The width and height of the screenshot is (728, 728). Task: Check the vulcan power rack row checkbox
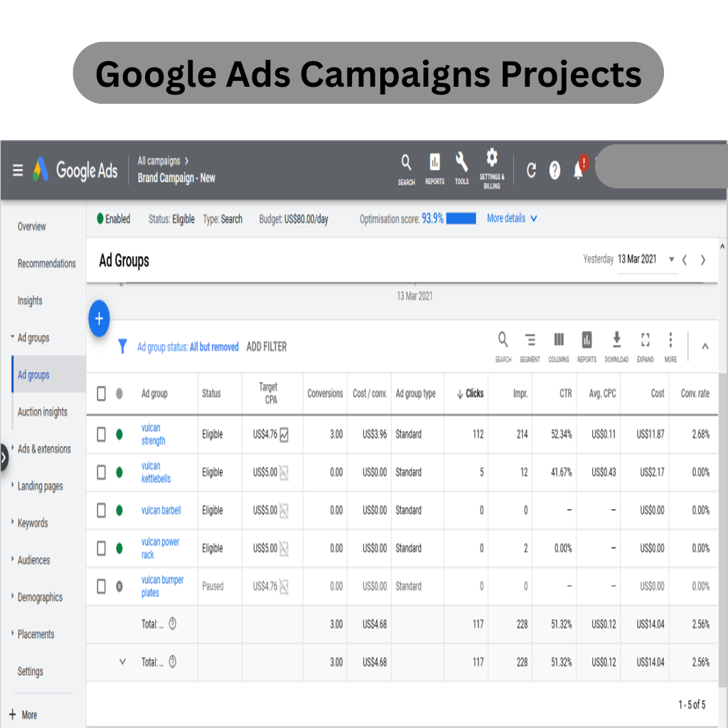pos(101,548)
